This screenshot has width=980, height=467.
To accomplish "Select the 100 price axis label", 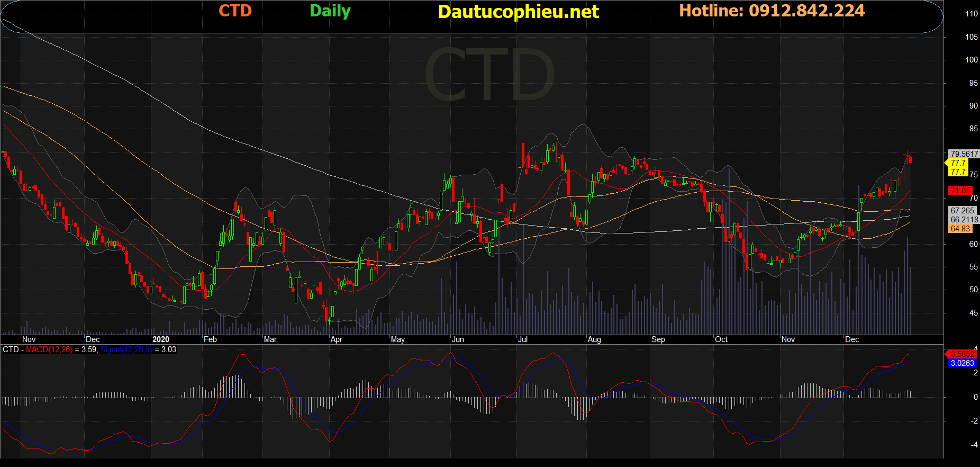I will coord(972,60).
